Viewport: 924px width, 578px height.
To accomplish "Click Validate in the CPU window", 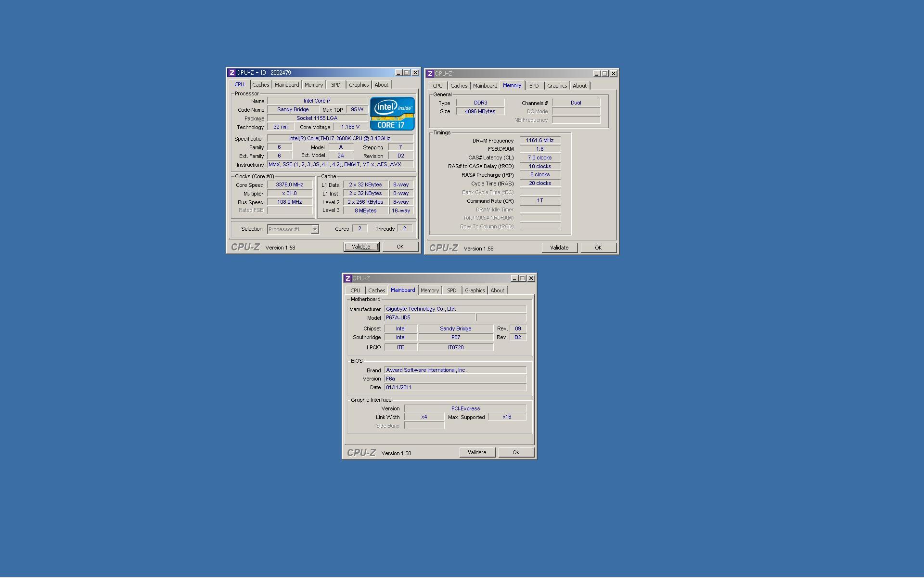I will [361, 247].
